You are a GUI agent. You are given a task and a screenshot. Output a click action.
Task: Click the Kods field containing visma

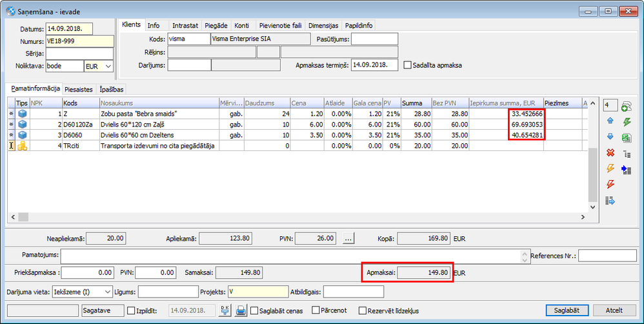pyautogui.click(x=188, y=39)
